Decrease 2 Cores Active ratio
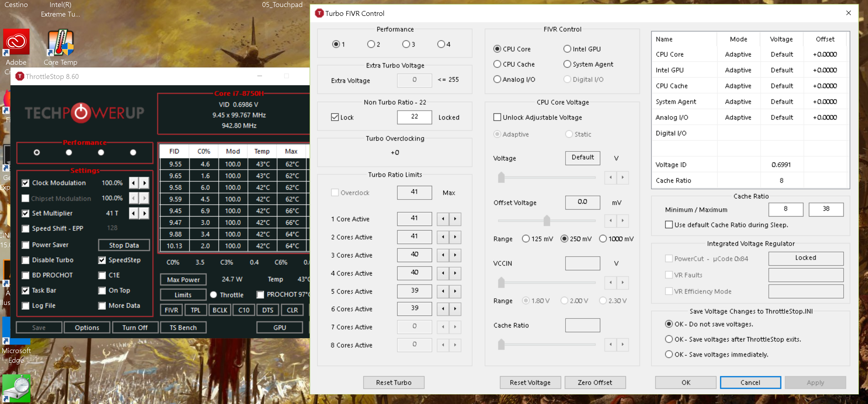The height and width of the screenshot is (404, 868). pos(443,237)
